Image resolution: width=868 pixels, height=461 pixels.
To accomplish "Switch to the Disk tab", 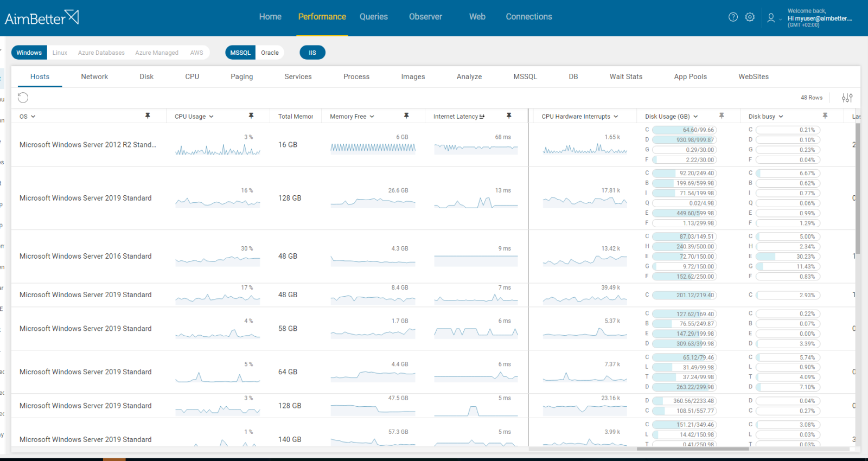I will [146, 76].
